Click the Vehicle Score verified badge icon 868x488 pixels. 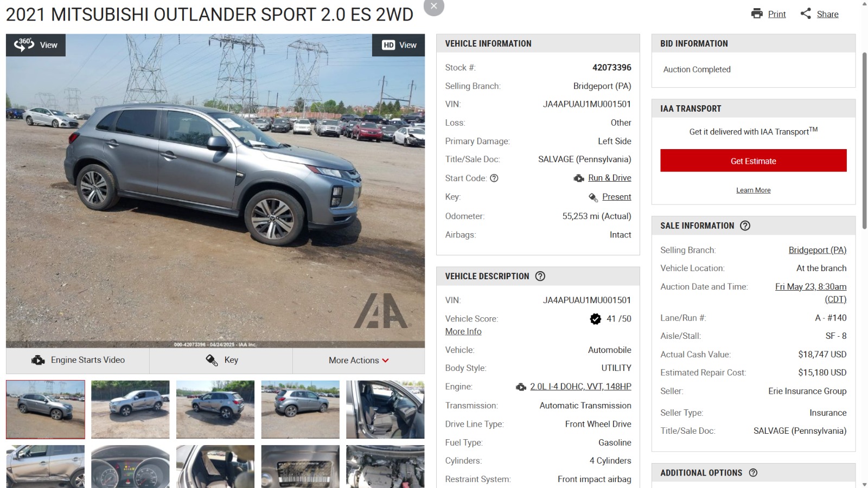(x=596, y=319)
